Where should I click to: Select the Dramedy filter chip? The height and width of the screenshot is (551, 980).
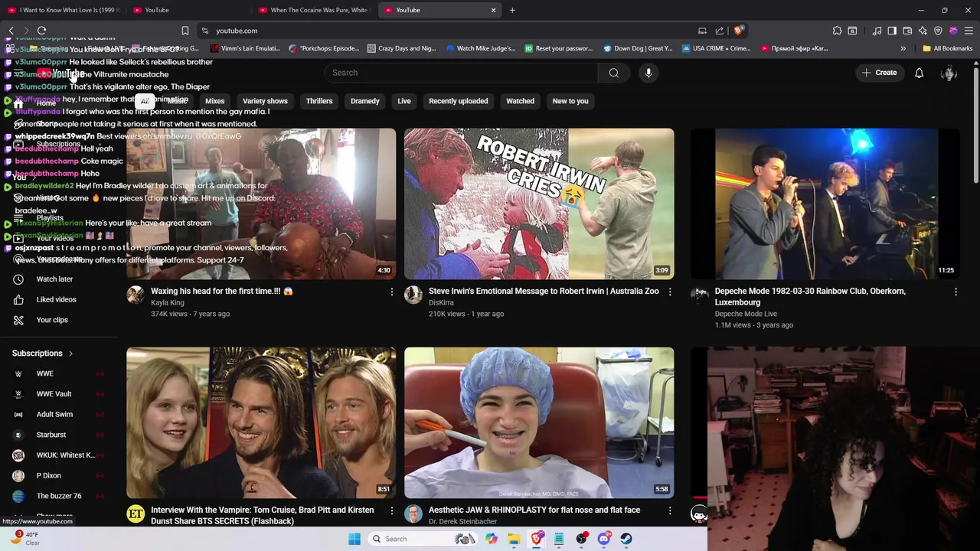tap(365, 101)
